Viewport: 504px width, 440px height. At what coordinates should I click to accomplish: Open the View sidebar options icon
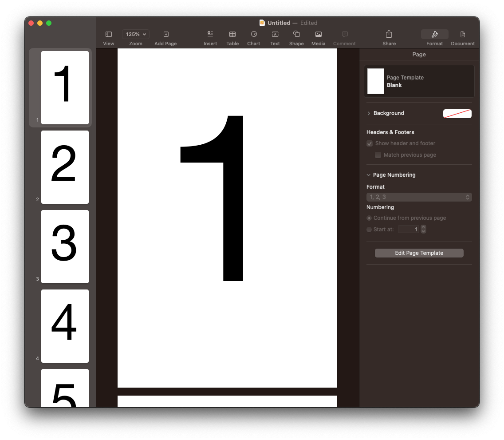109,35
